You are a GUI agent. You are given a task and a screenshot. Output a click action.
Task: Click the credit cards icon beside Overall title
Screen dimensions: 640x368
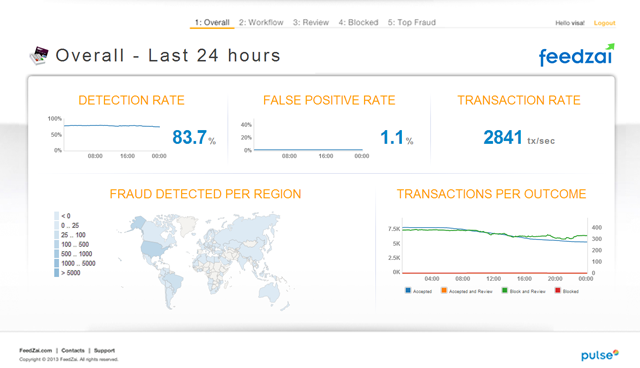[x=39, y=55]
